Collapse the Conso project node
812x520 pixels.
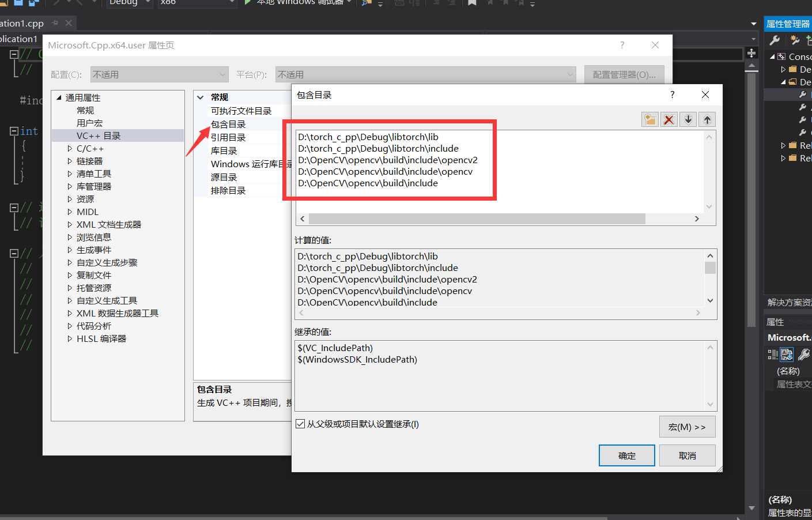(772, 56)
